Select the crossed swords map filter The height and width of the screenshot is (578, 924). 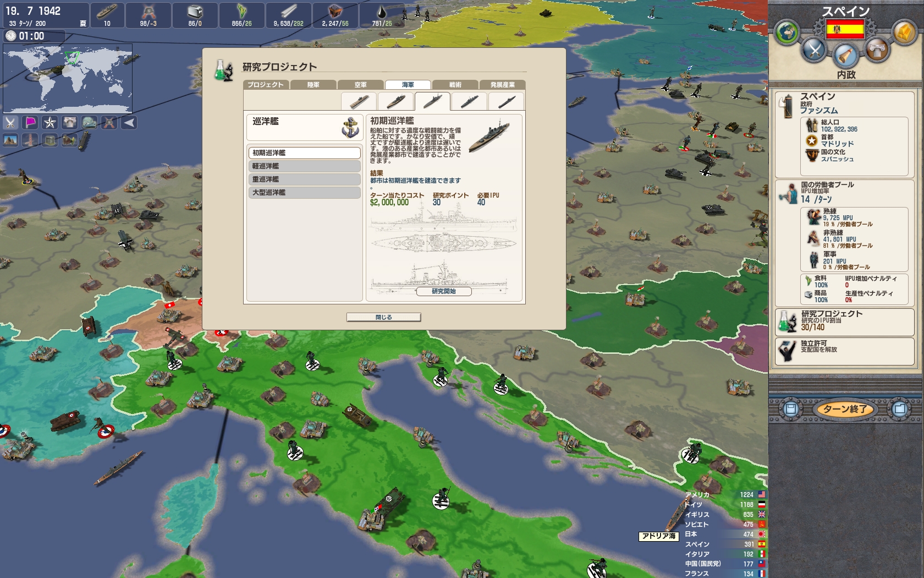click(10, 123)
